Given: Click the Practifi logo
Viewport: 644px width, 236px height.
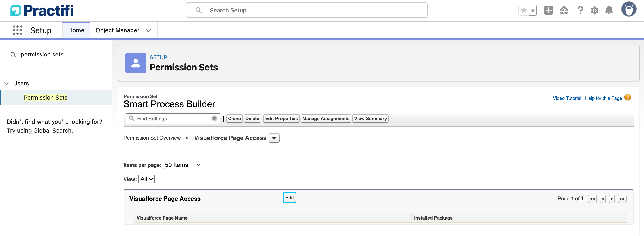Looking at the screenshot, I should pos(42,11).
